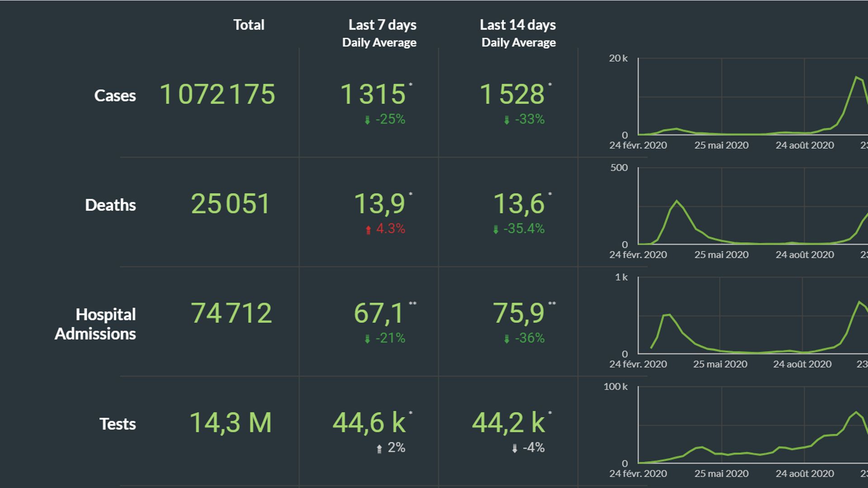Click the Last 14 days column header

(x=518, y=25)
